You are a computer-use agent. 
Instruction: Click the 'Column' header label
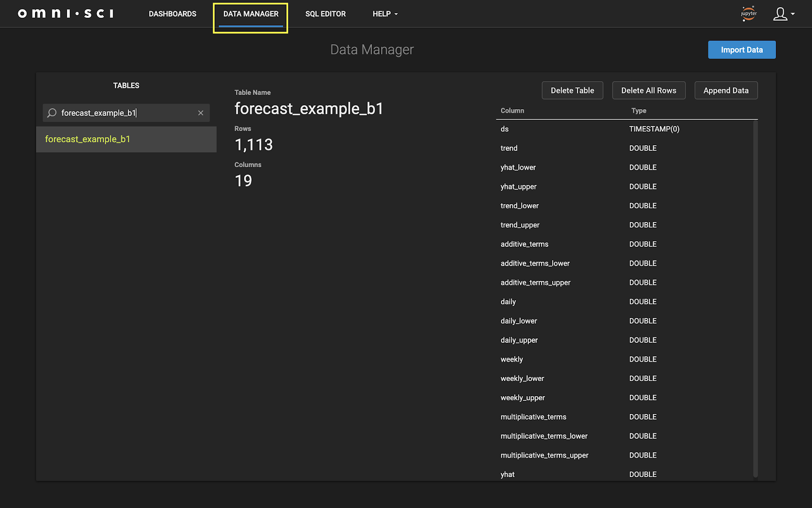[x=513, y=111]
